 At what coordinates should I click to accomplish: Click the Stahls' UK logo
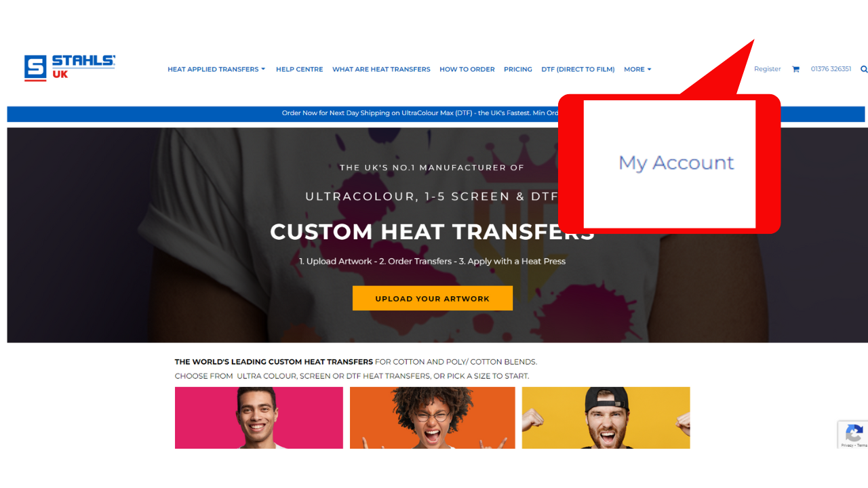(70, 68)
